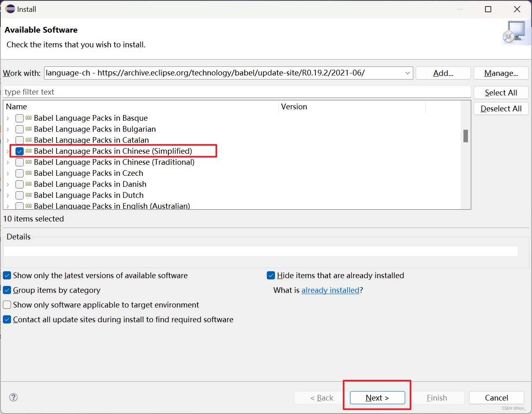Viewport: 532px width, 414px height.
Task: Toggle Hide items that are already installed
Action: [x=271, y=275]
